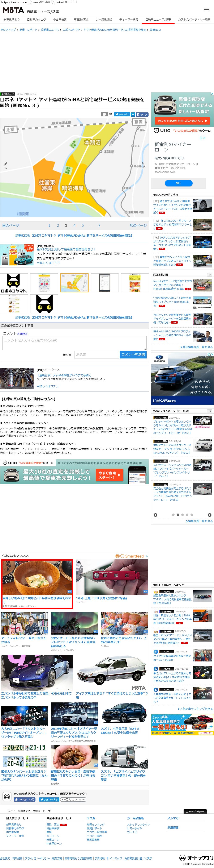The image size is (214, 868).
Task: Open the hamburger menu at top right
Action: pyautogui.click(x=206, y=10)
